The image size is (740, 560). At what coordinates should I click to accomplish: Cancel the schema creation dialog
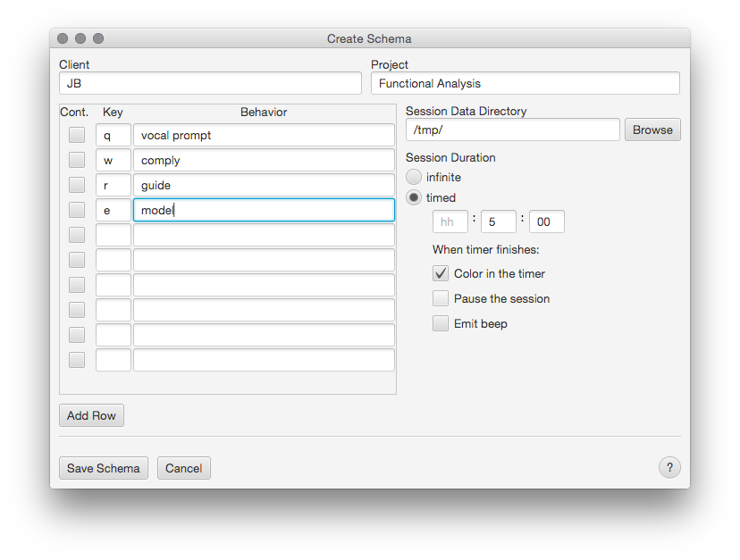coord(183,468)
